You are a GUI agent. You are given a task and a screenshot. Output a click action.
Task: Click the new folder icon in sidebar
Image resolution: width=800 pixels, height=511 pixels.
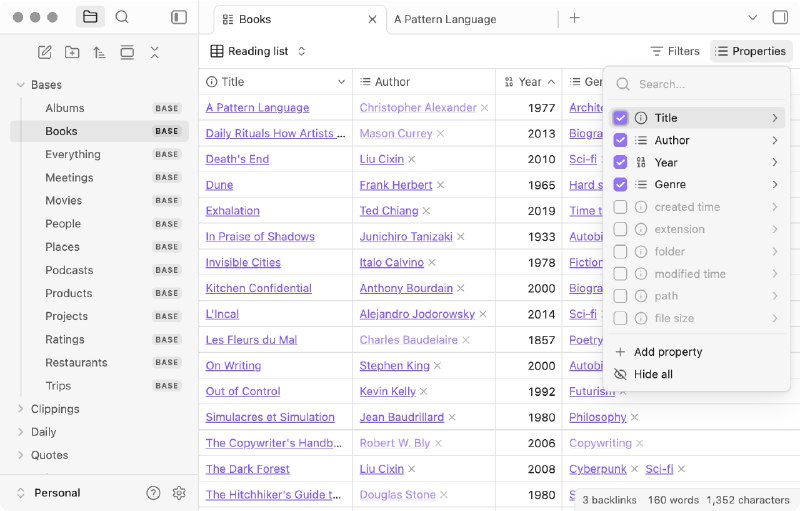click(x=72, y=52)
